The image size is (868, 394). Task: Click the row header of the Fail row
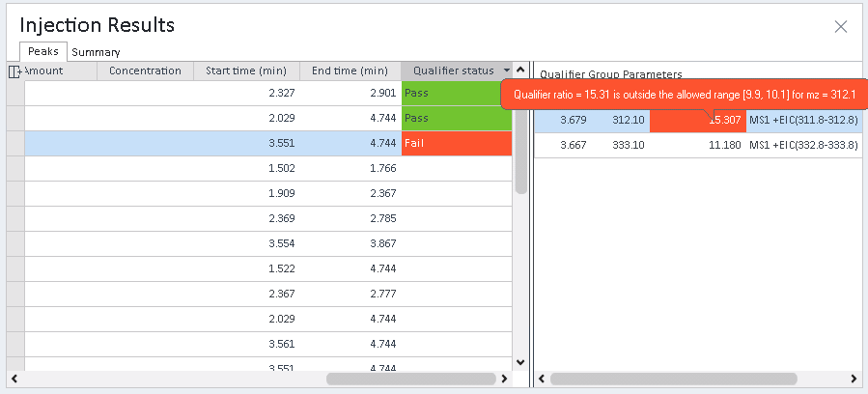15,143
